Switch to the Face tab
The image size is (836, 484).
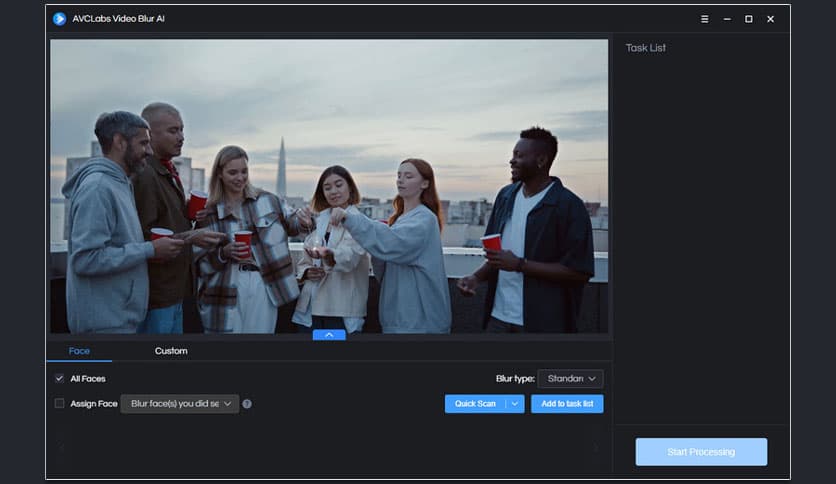click(79, 351)
